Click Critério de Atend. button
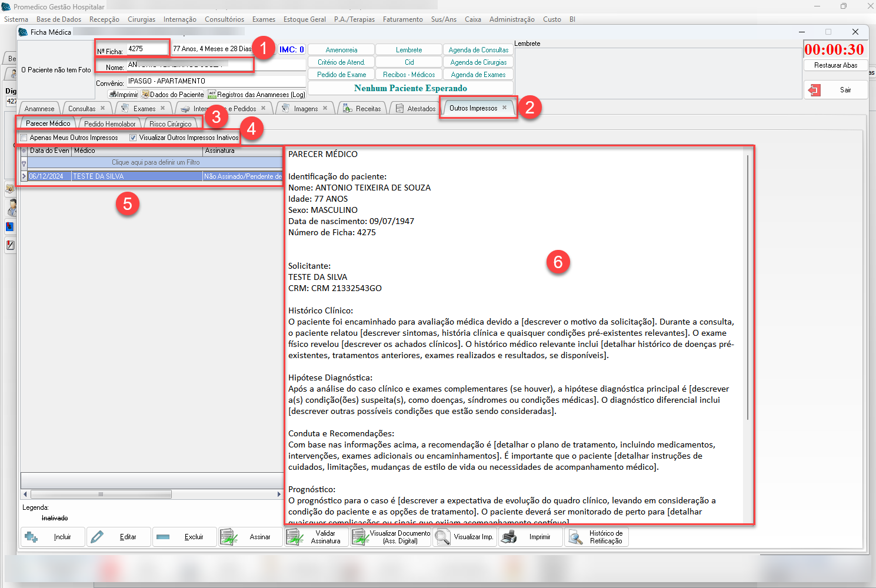Viewport: 876px width, 588px height. [341, 62]
